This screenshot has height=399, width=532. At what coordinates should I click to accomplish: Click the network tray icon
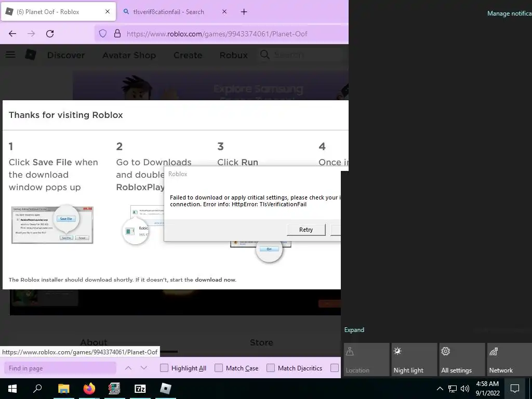[x=453, y=389]
